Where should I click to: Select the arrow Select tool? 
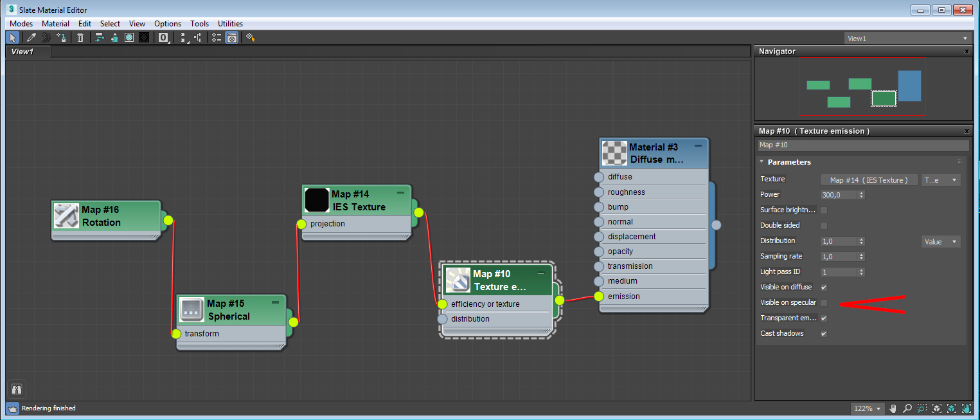pyautogui.click(x=13, y=37)
